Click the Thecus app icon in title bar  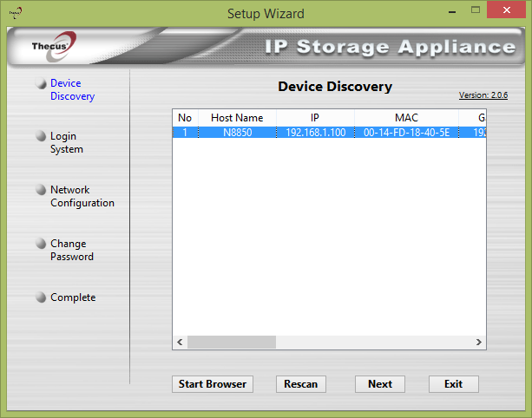(16, 13)
